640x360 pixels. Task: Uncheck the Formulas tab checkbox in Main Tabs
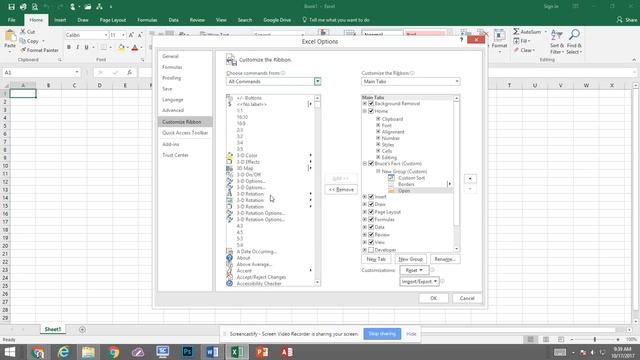pos(371,219)
